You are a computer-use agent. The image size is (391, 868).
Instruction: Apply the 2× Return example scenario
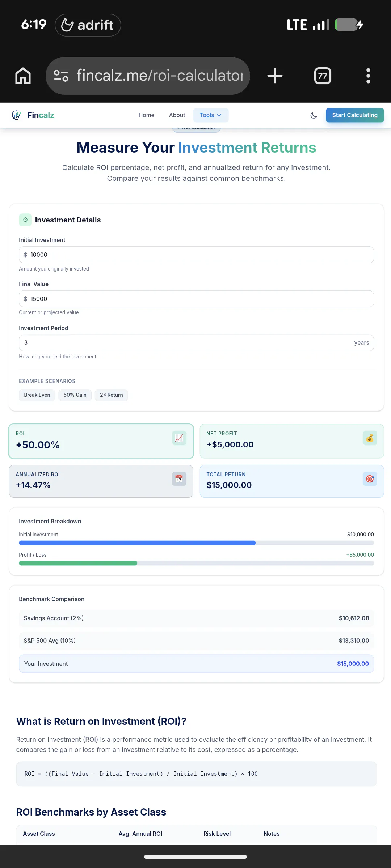(112, 395)
